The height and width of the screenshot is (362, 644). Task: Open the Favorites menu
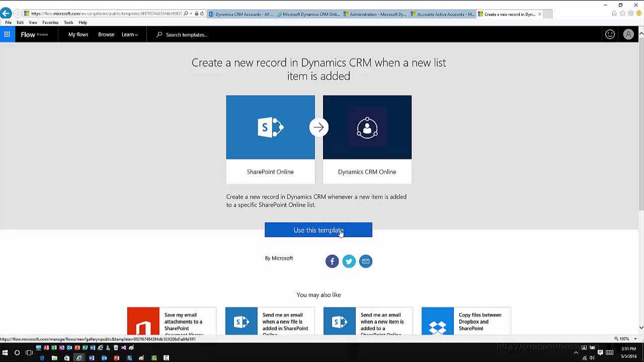(x=50, y=23)
